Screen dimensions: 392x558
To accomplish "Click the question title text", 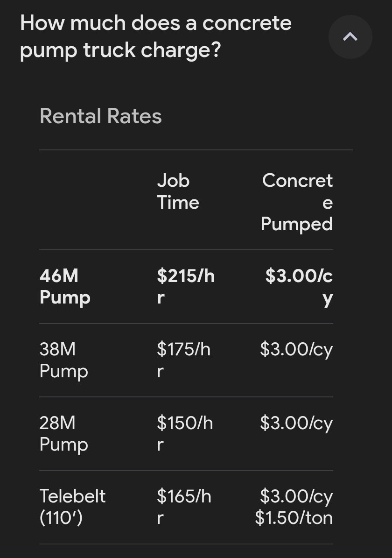I will (156, 36).
